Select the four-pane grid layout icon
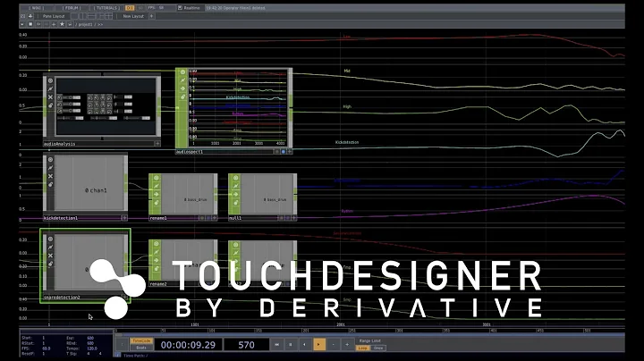Screen dimensions: 644x361 pyautogui.click(x=108, y=16)
